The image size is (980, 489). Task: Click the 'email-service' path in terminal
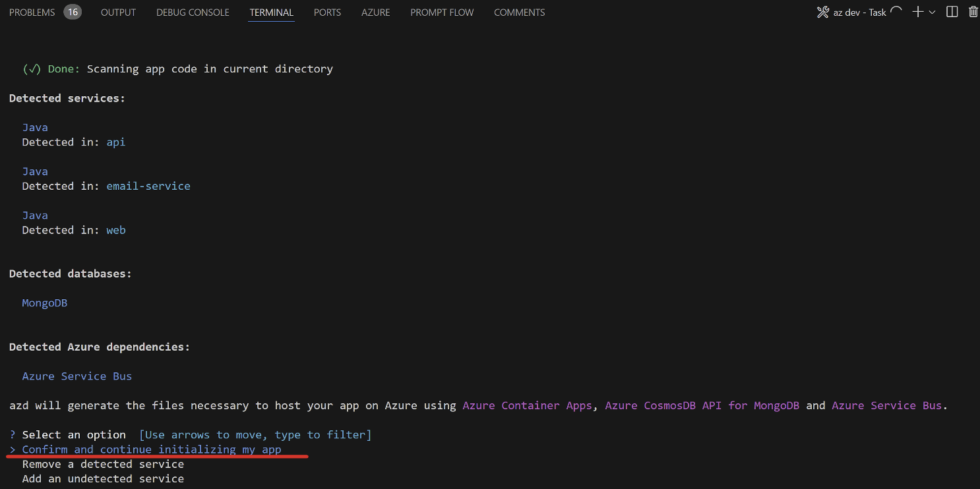tap(148, 186)
